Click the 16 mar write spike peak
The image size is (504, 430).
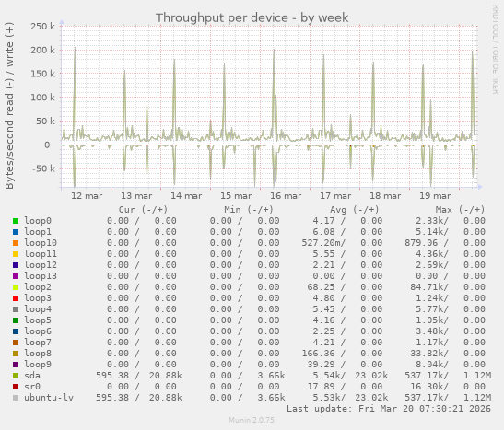274,50
